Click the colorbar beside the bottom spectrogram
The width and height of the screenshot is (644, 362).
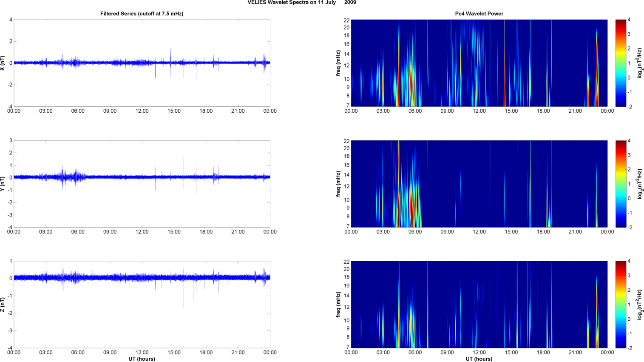[x=621, y=305]
